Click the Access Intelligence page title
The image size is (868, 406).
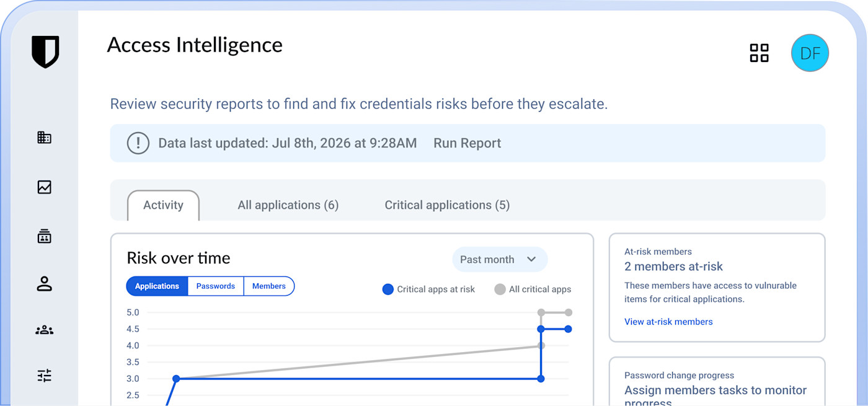[195, 45]
